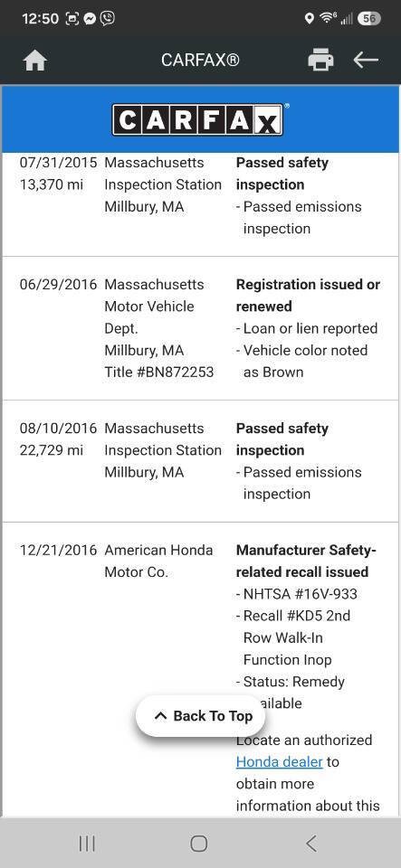Tap the Back To Top button

[201, 716]
